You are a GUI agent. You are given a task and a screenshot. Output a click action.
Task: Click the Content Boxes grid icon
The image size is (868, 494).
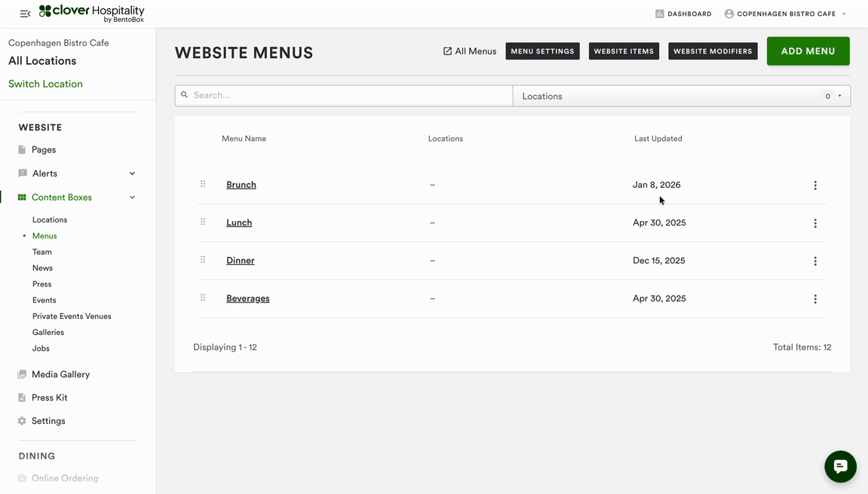22,197
